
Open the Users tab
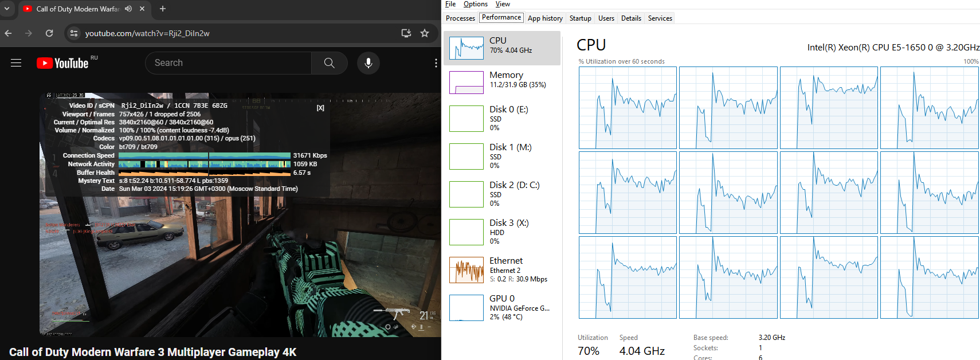[606, 18]
